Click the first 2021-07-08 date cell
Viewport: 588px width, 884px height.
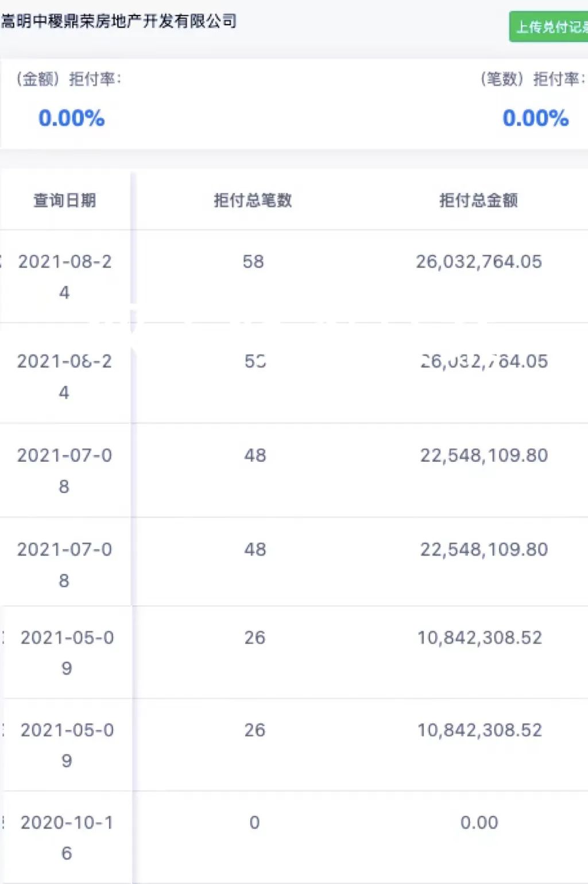[x=64, y=470]
